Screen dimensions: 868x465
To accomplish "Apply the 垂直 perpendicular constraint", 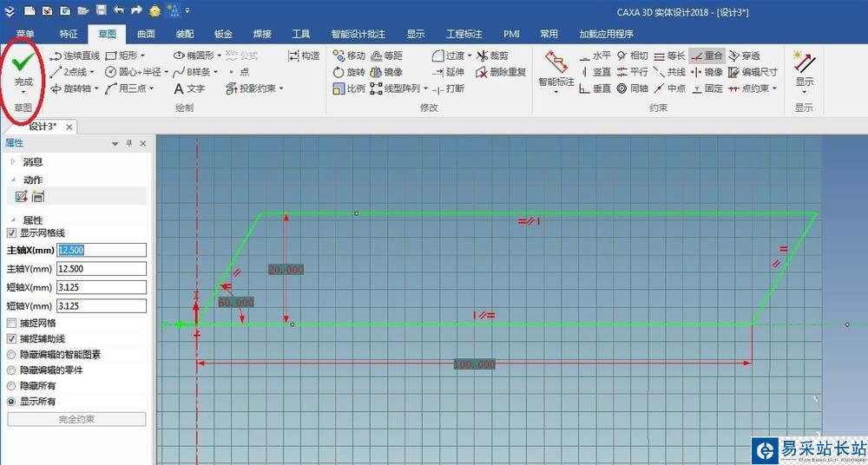I will click(595, 88).
